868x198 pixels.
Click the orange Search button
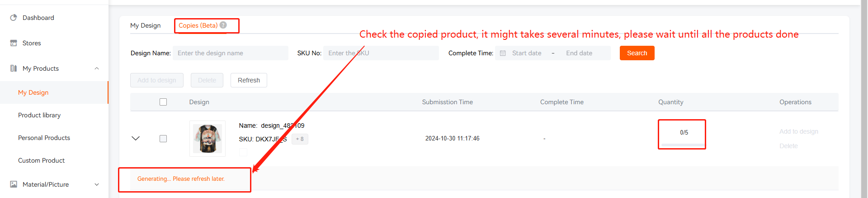(637, 53)
